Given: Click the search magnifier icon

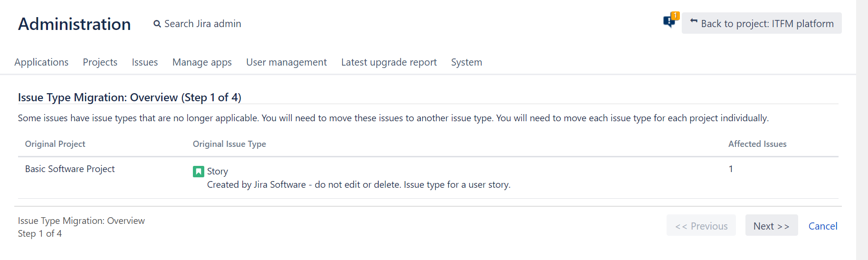Looking at the screenshot, I should [x=157, y=24].
